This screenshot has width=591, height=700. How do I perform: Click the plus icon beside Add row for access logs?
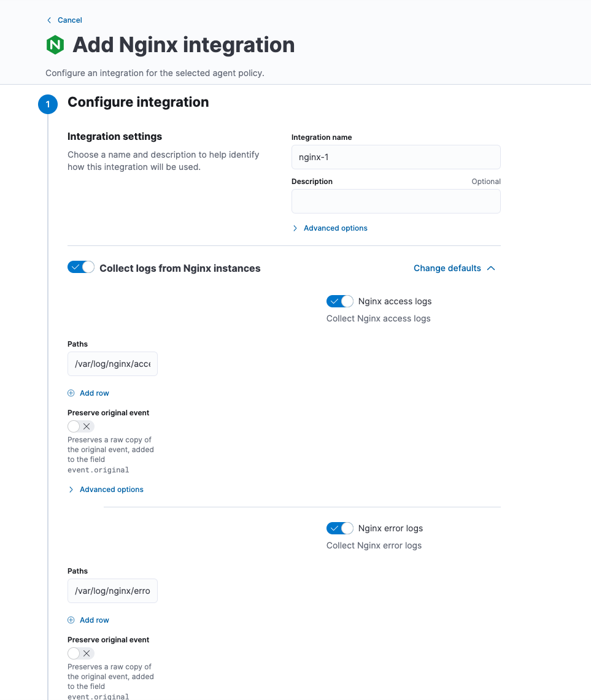coord(71,393)
